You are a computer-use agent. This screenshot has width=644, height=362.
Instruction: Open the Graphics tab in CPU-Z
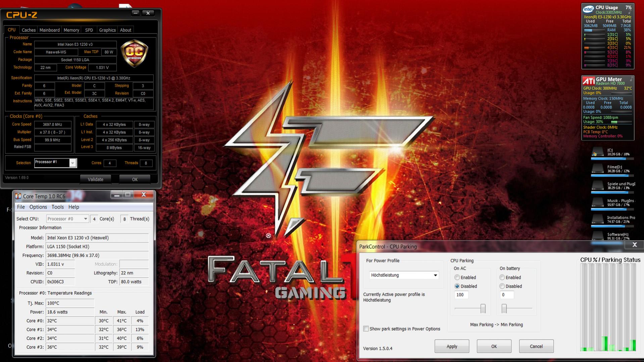[x=107, y=30]
